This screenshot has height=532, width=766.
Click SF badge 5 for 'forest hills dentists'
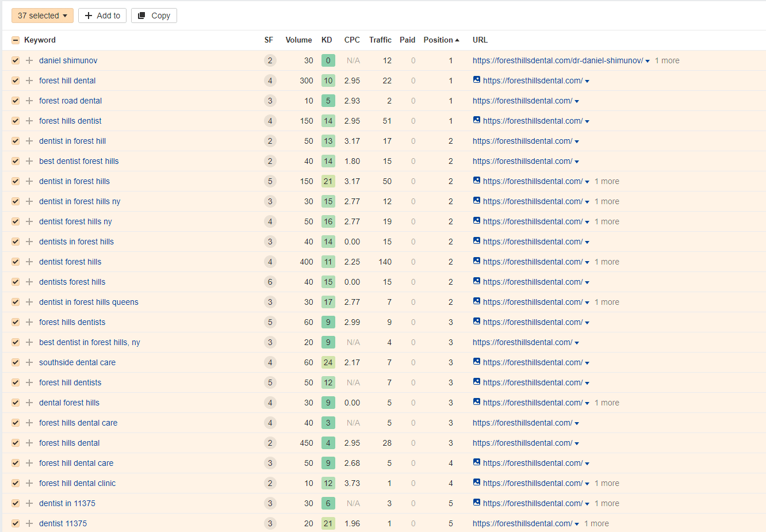[270, 322]
